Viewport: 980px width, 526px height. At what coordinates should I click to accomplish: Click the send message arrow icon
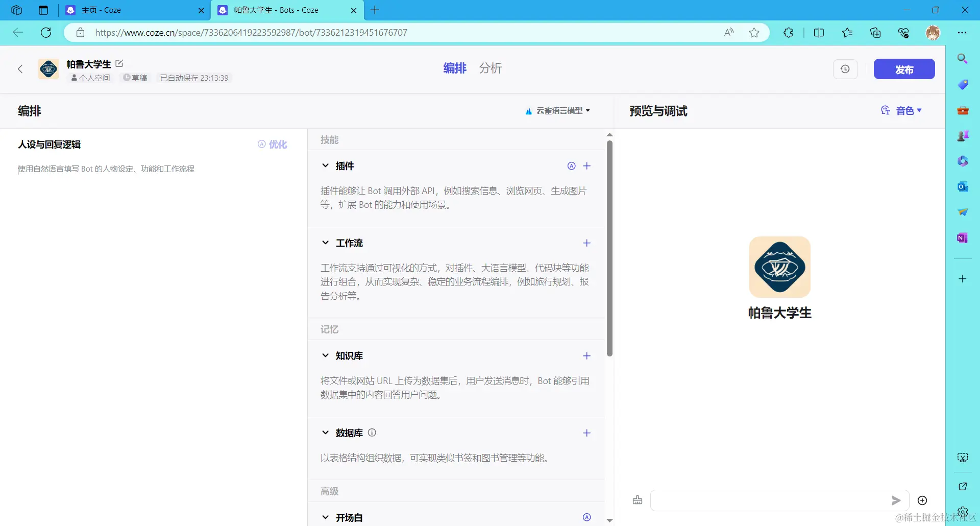[x=896, y=500]
